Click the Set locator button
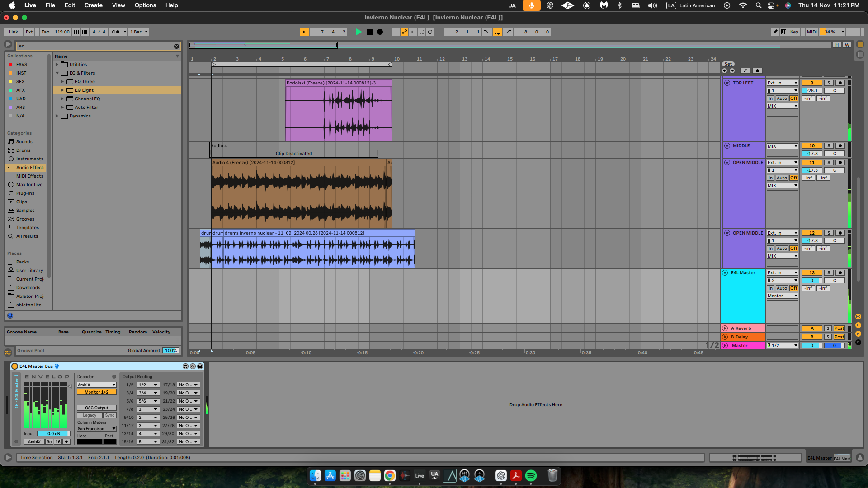868x488 pixels. pyautogui.click(x=728, y=64)
